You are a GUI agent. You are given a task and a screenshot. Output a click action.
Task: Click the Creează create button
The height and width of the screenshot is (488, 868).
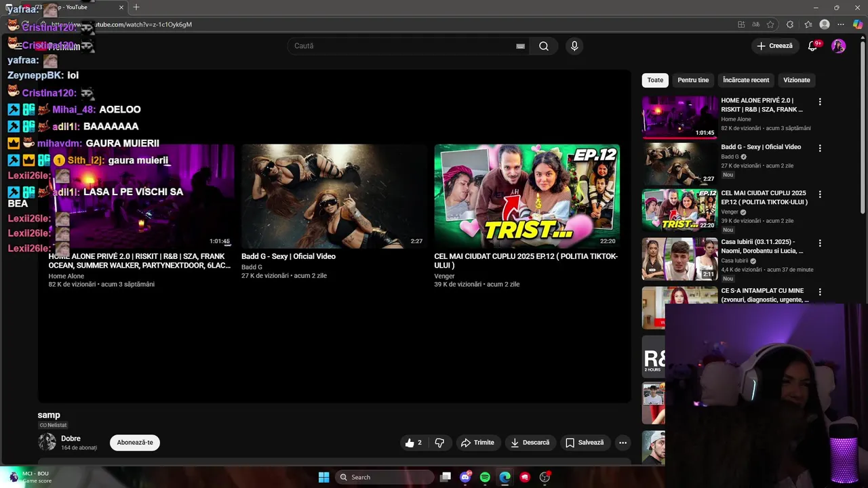775,46
